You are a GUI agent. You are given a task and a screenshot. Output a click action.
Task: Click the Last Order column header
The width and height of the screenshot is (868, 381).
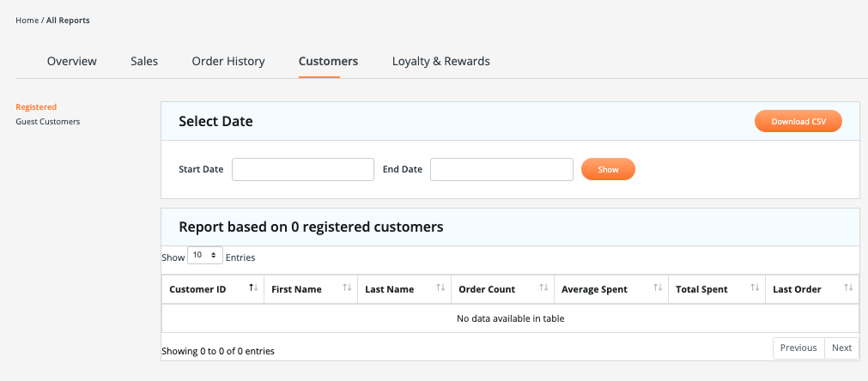812,289
